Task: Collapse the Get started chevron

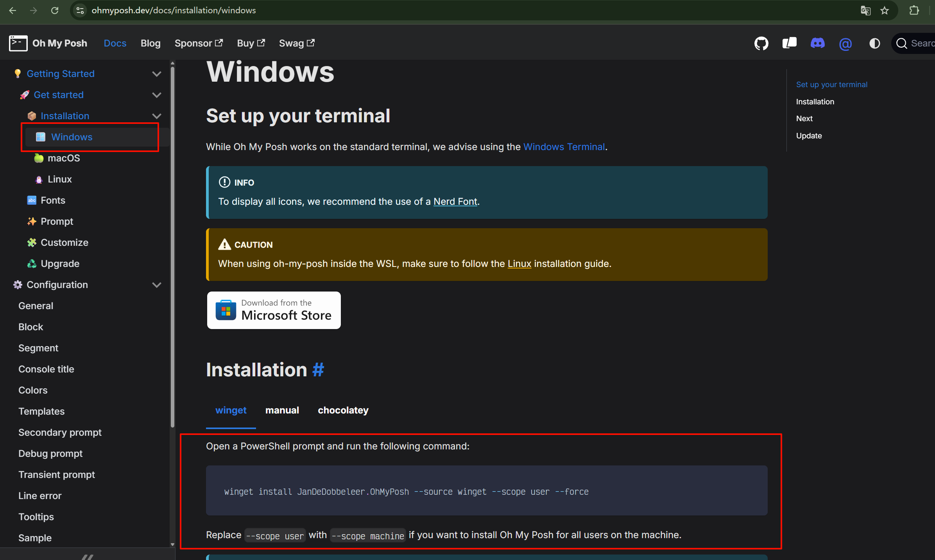Action: pyautogui.click(x=157, y=95)
